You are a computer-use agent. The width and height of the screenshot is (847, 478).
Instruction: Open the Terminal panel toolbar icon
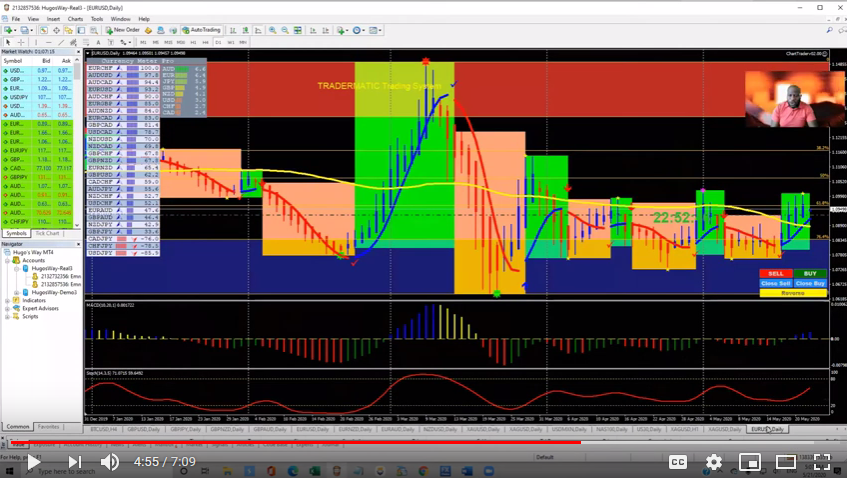(x=81, y=30)
